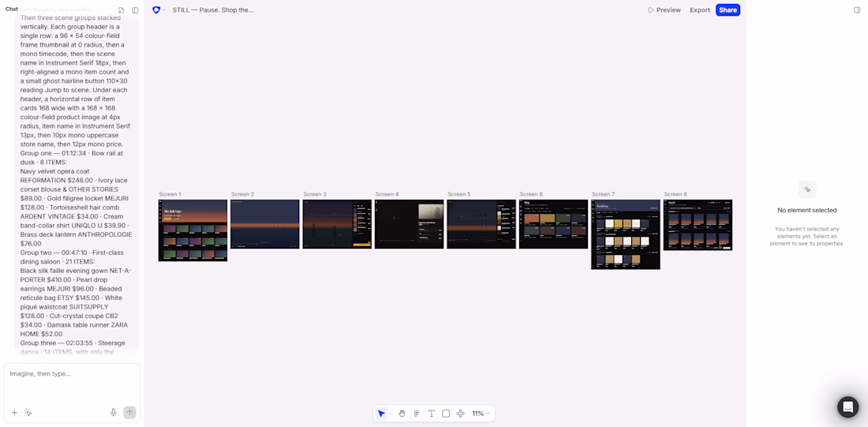This screenshot has height=427, width=868.
Task: Open the 11% zoom level dropdown
Action: point(481,413)
